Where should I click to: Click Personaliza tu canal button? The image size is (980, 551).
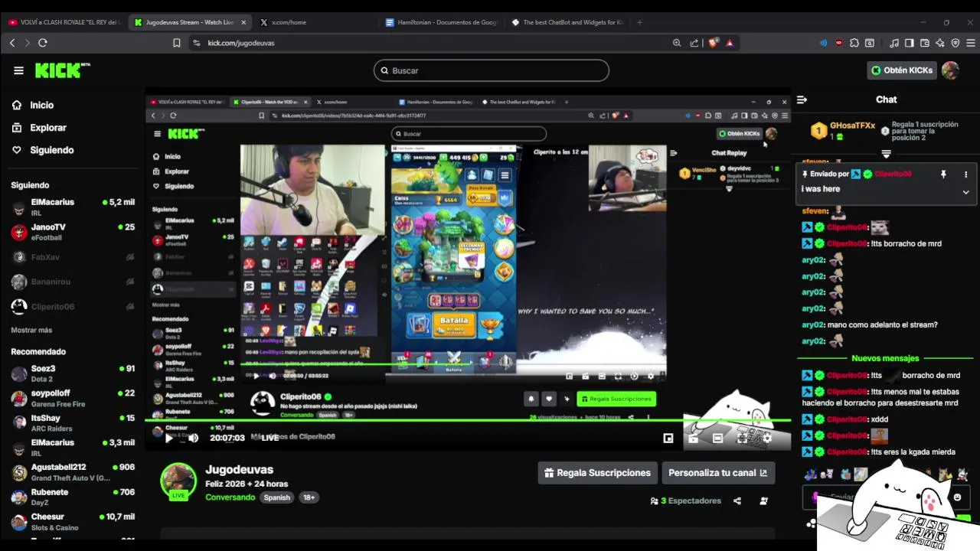click(x=717, y=473)
